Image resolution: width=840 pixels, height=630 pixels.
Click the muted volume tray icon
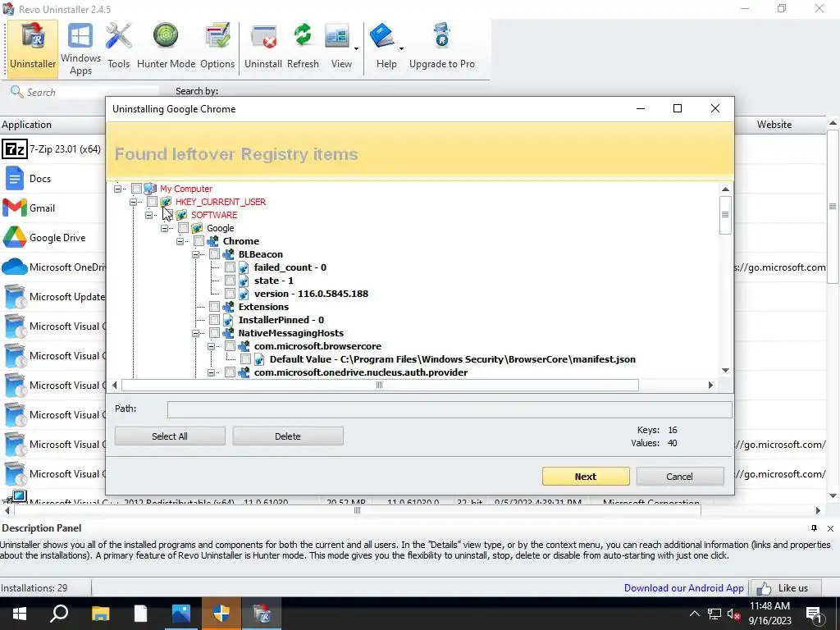[734, 614]
